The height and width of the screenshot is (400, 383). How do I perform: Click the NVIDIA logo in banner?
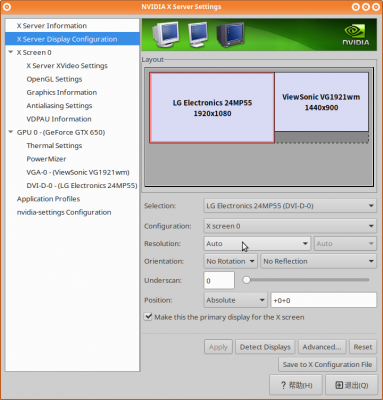pyautogui.click(x=356, y=35)
